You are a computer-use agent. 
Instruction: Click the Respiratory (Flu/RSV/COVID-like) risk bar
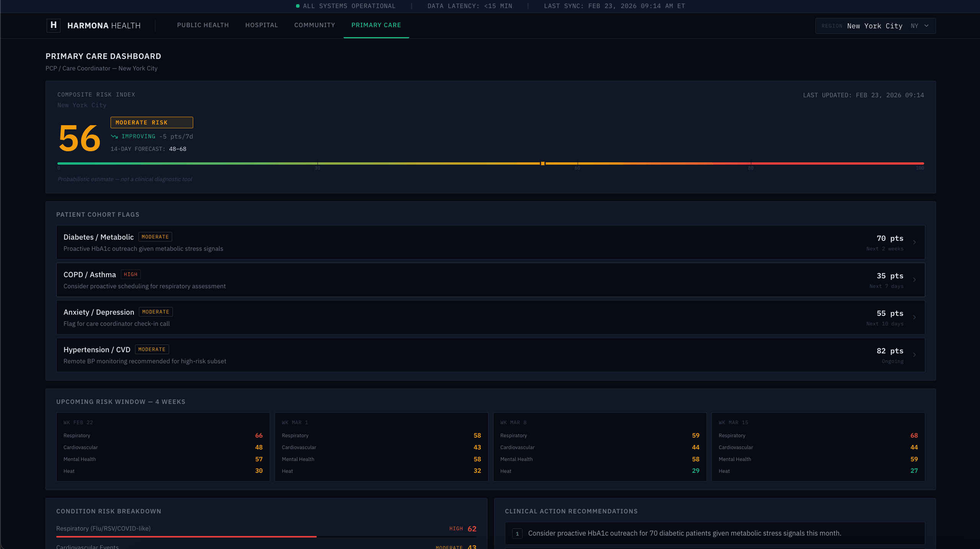click(186, 536)
